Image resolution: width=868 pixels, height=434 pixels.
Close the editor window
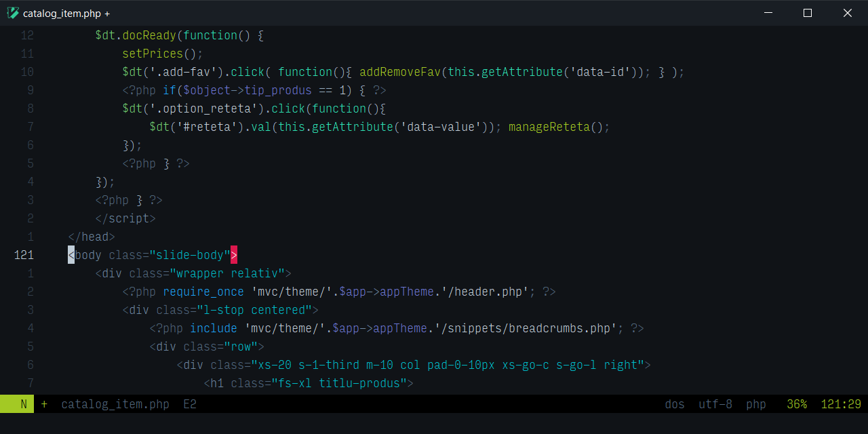point(848,13)
